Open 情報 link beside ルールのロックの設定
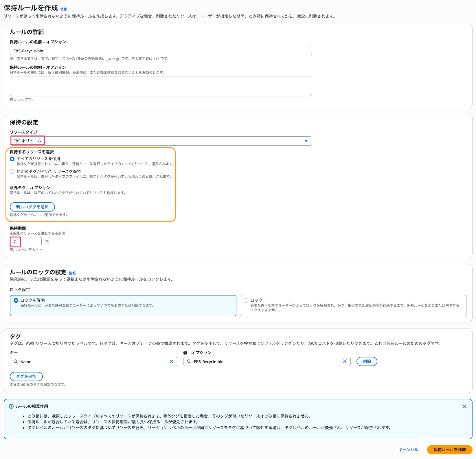476x459 pixels. pos(72,273)
